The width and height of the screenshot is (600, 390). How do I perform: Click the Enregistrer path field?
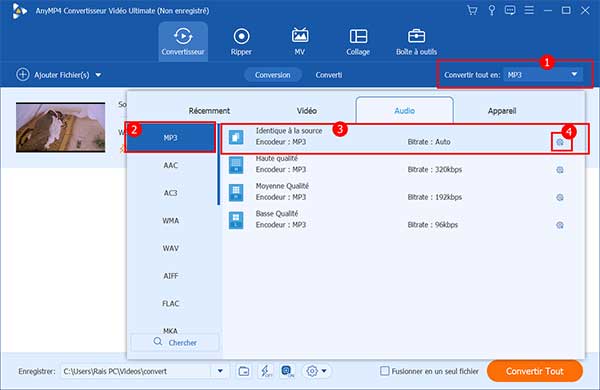136,371
